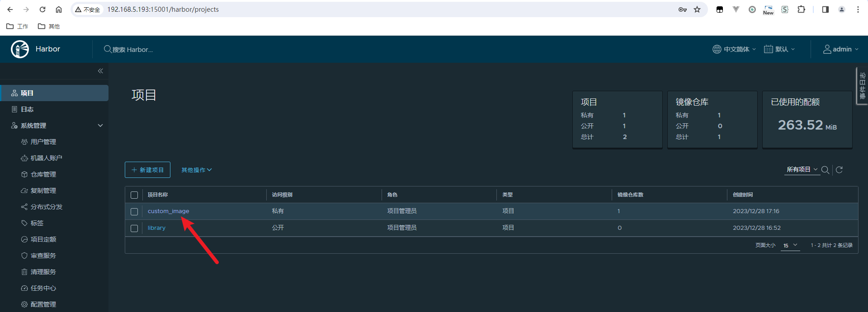Open the browser three-dot menu

click(858, 9)
